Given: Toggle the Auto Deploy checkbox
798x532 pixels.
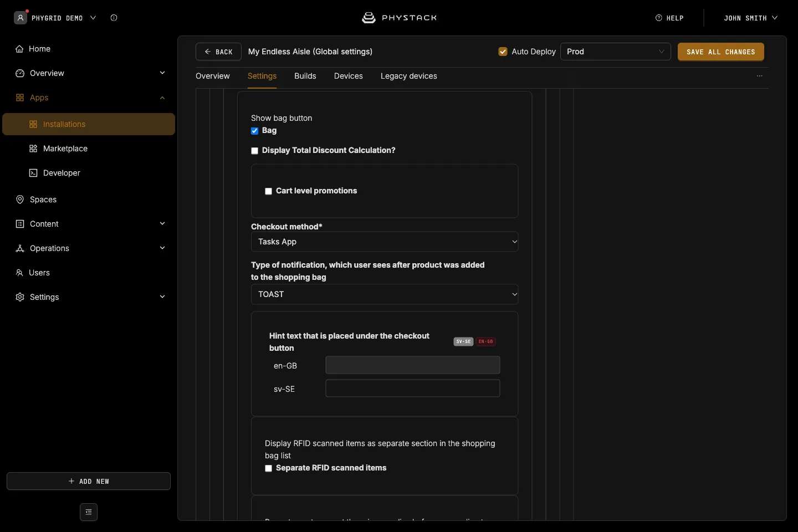Looking at the screenshot, I should coord(503,52).
